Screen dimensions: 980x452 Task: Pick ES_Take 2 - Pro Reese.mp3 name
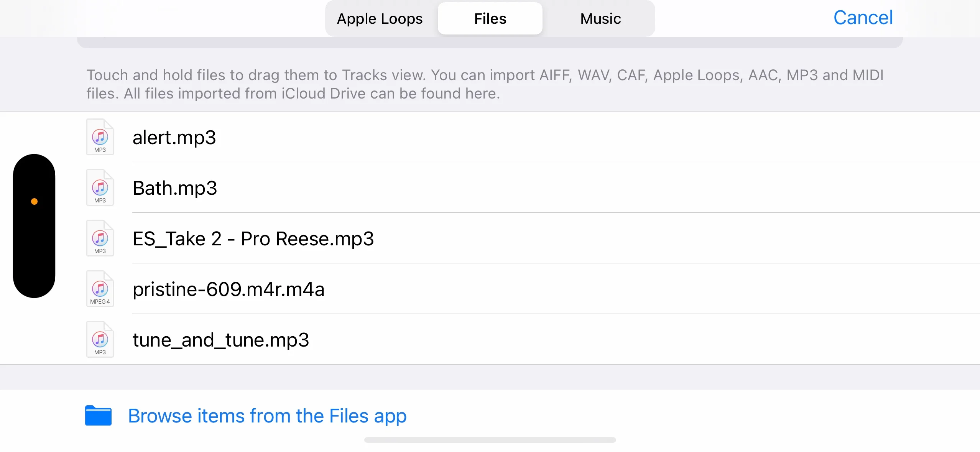point(253,238)
